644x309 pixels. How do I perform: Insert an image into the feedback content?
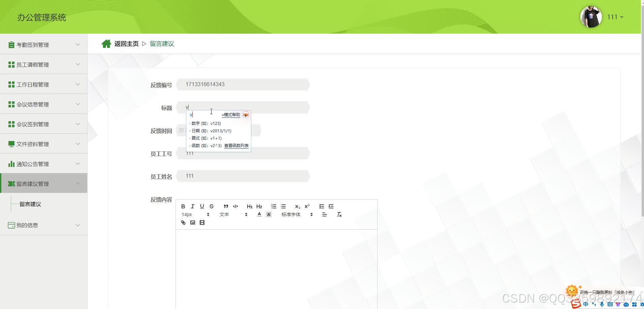tap(193, 222)
